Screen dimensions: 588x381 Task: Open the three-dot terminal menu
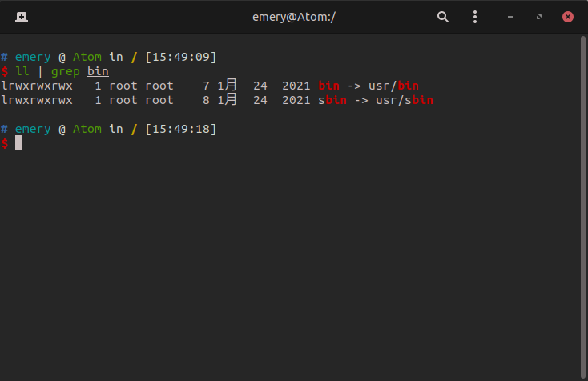tap(475, 17)
